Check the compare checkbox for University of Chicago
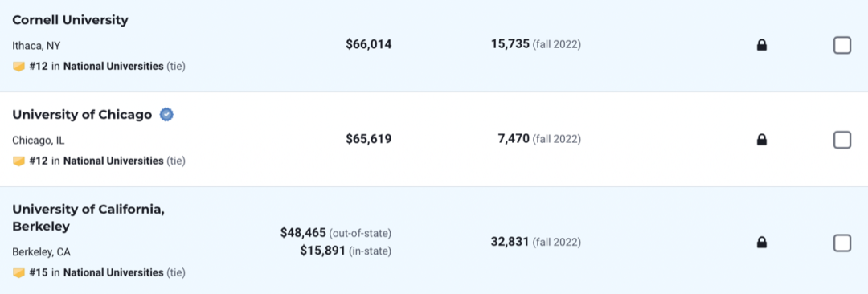Viewport: 868px width, 294px height. pos(842,140)
